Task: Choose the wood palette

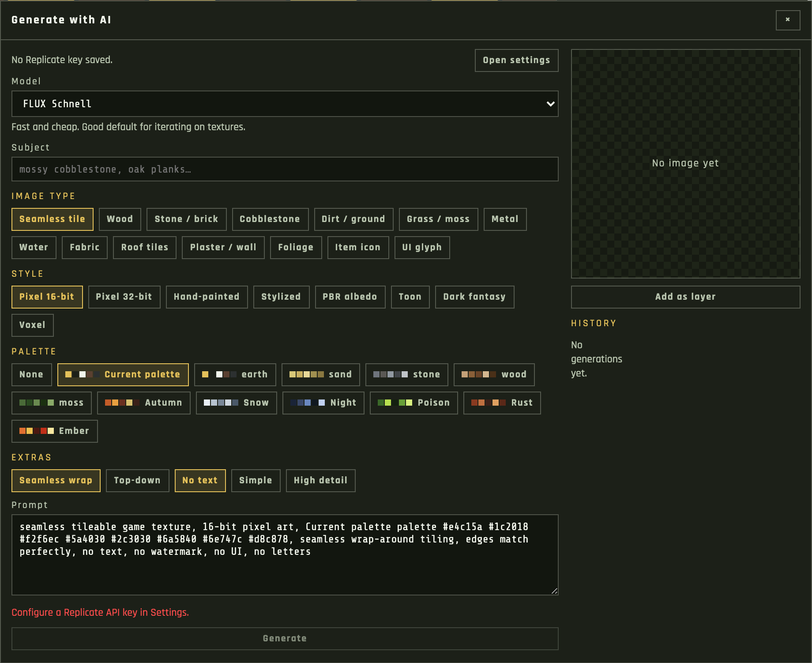Action: (494, 374)
